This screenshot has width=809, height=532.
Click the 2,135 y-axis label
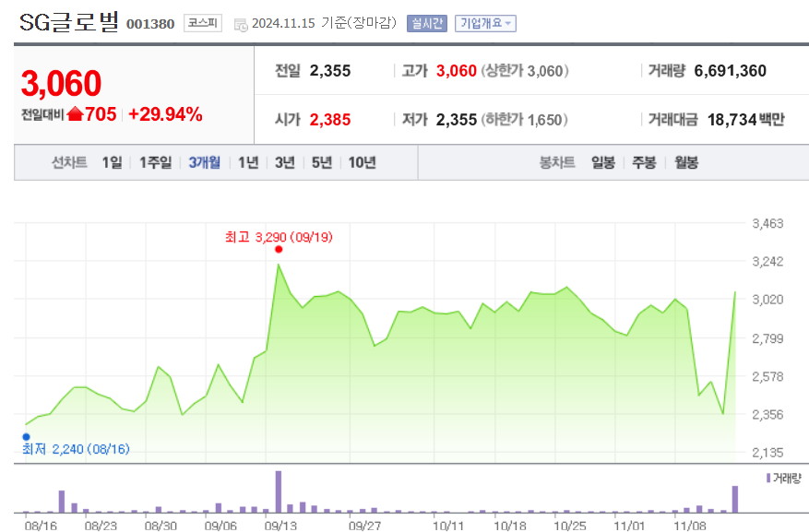(767, 453)
